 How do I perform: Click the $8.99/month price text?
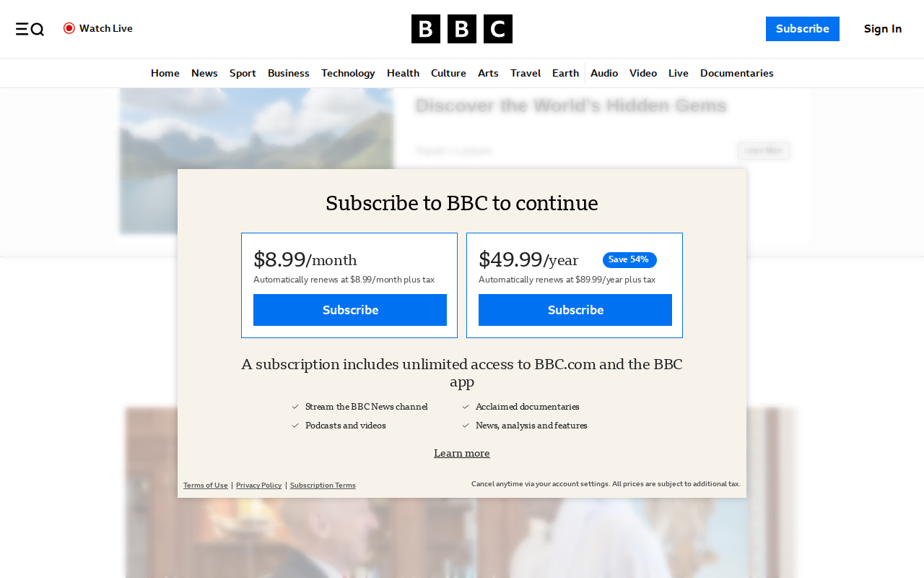[305, 259]
